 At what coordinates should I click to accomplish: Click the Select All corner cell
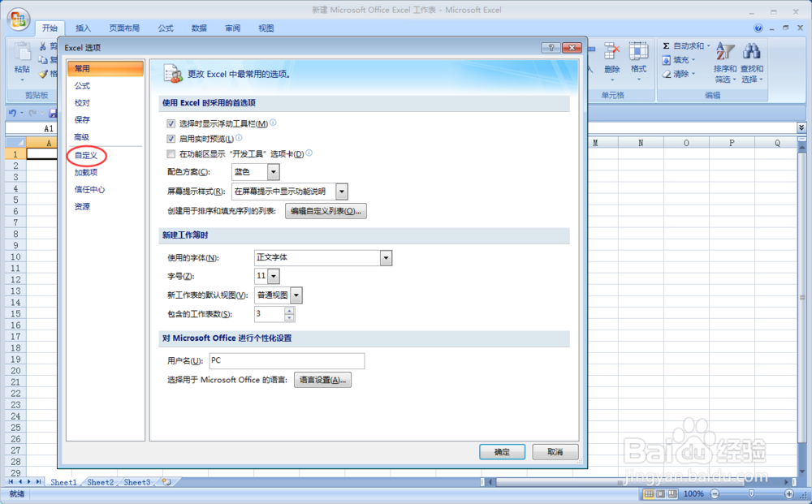point(15,142)
